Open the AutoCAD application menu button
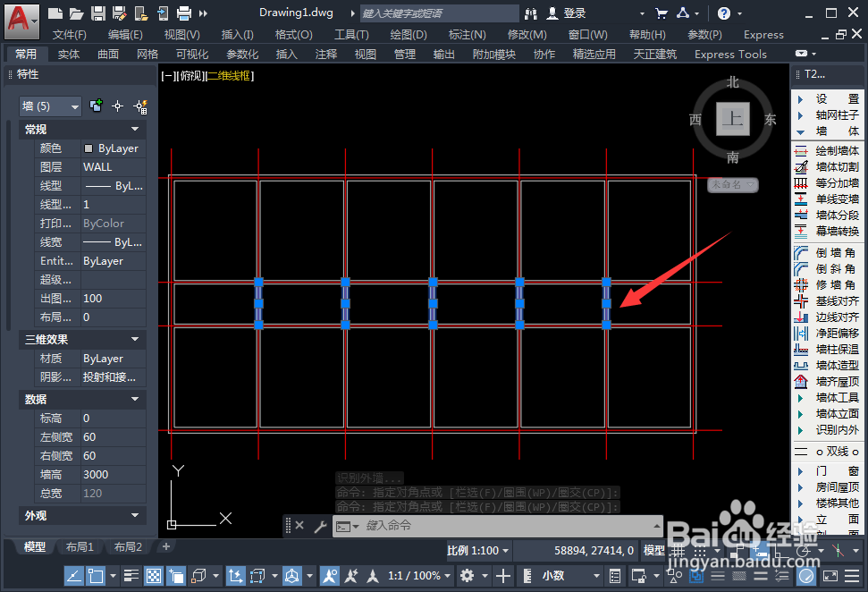The image size is (868, 592). 21,21
